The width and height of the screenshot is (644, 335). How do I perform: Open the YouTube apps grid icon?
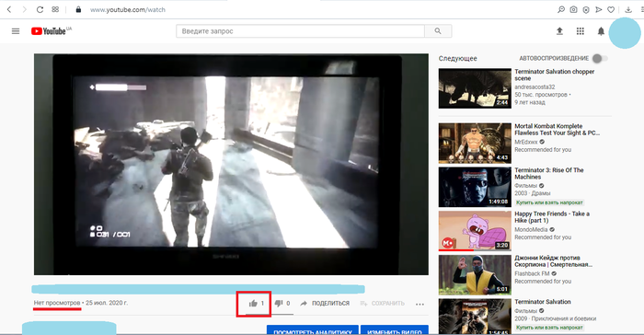pos(580,30)
